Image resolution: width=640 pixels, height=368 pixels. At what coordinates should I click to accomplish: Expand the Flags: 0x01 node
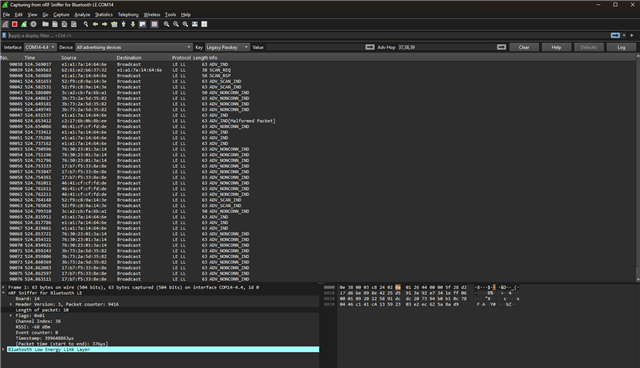[x=11, y=316]
